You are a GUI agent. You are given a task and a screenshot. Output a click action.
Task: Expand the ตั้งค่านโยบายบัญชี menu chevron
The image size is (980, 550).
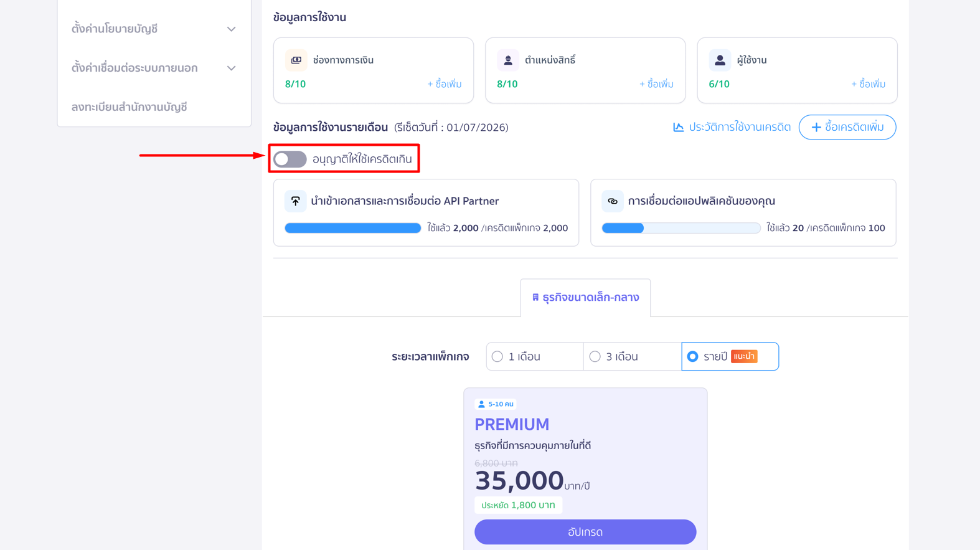[231, 29]
